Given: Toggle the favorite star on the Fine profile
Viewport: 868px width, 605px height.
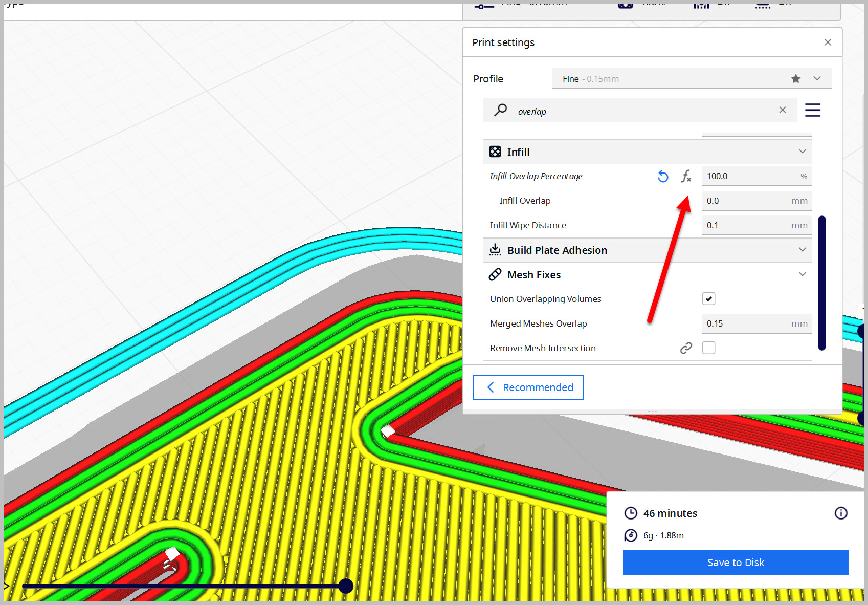Looking at the screenshot, I should pos(796,78).
